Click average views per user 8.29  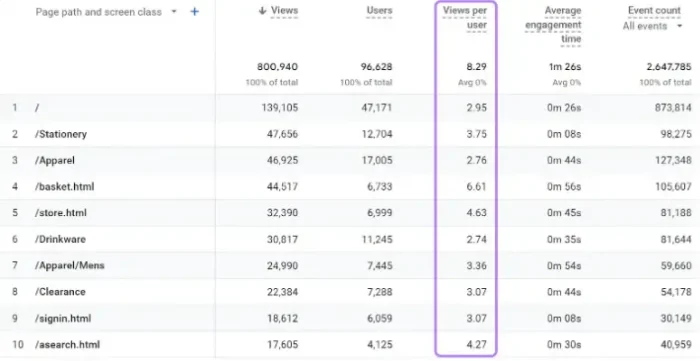coord(476,67)
